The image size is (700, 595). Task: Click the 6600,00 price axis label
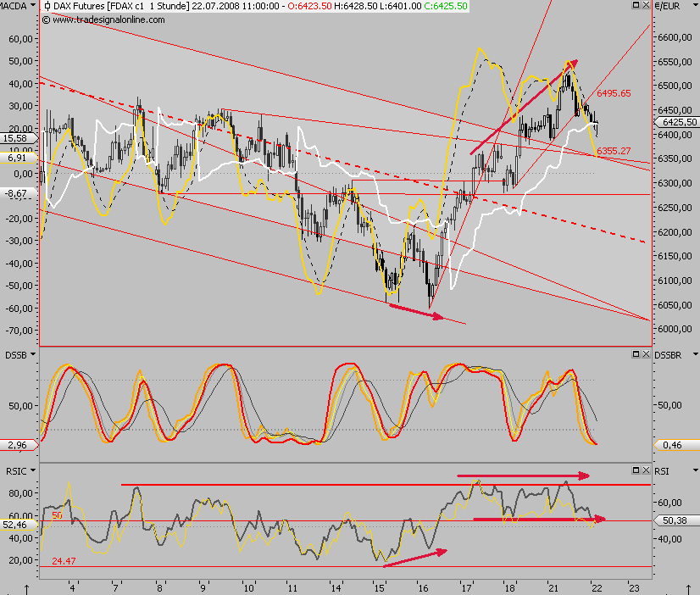(x=675, y=37)
